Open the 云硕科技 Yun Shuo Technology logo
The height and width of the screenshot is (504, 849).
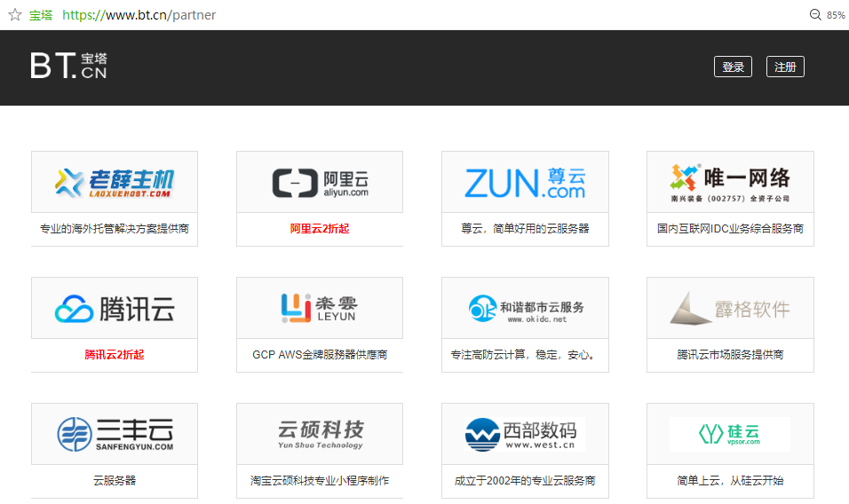click(x=320, y=434)
